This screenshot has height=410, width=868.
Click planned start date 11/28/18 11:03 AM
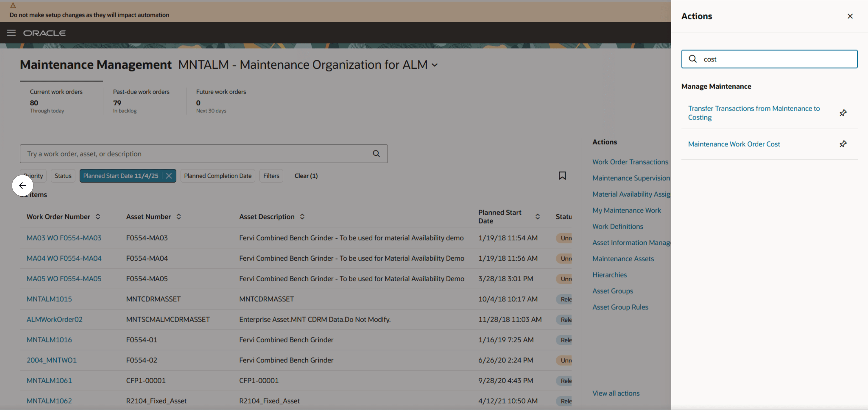coord(510,319)
